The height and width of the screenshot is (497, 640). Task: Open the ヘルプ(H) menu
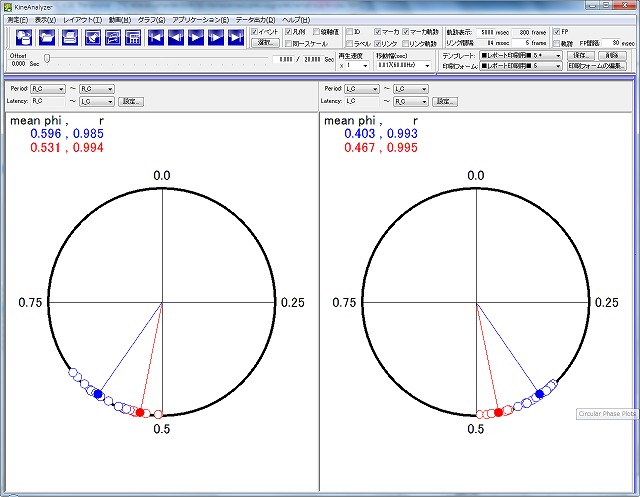pos(296,20)
